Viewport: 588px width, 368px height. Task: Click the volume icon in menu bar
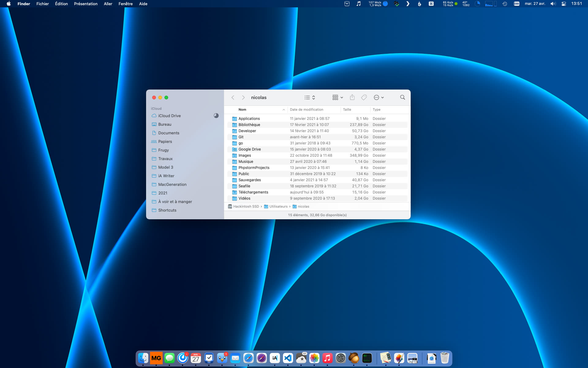[553, 4]
